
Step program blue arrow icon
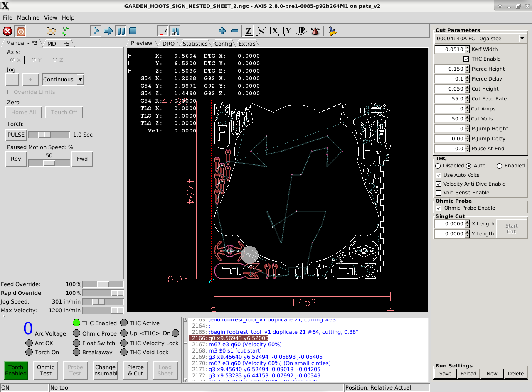[x=108, y=31]
